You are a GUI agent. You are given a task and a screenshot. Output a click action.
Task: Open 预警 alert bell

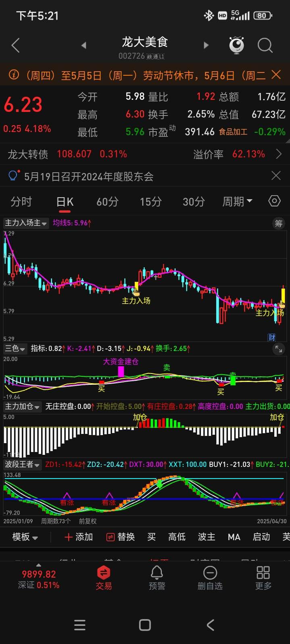pos(157,578)
